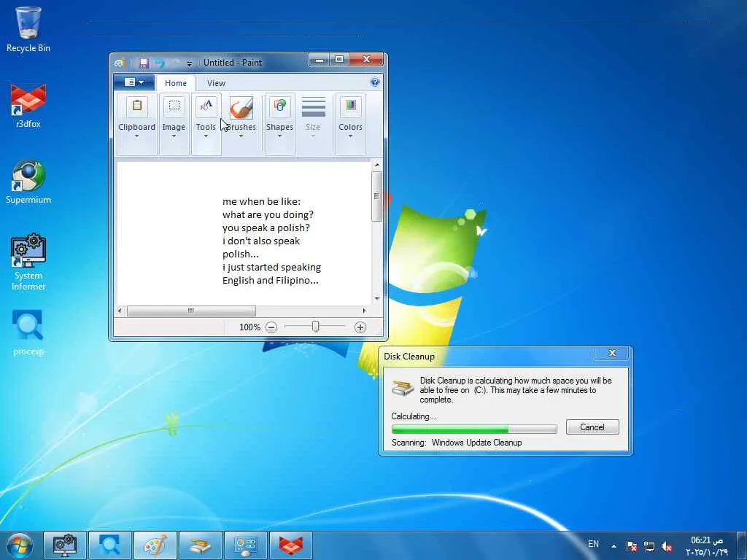
Task: Select the Supermium desktop shortcut
Action: [x=28, y=182]
